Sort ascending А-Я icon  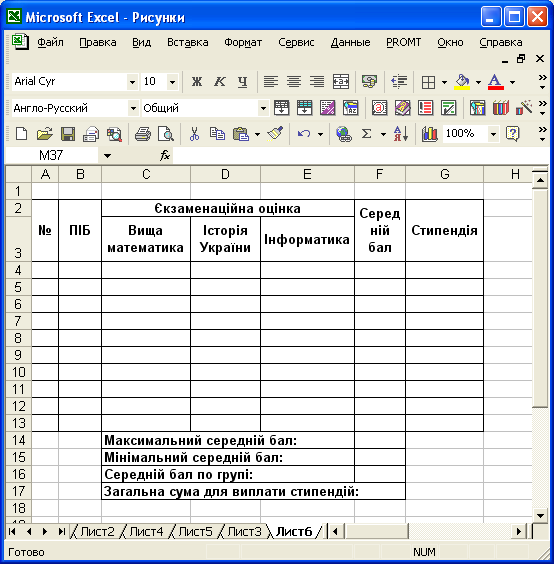pos(400,134)
